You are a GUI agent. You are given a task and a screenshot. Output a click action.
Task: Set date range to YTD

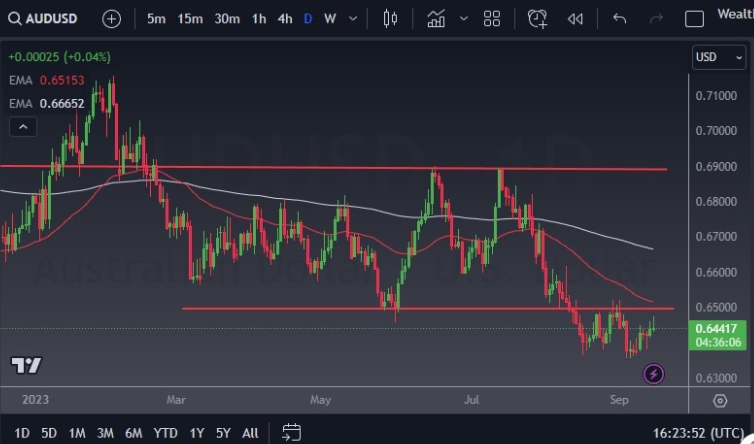[x=165, y=433]
